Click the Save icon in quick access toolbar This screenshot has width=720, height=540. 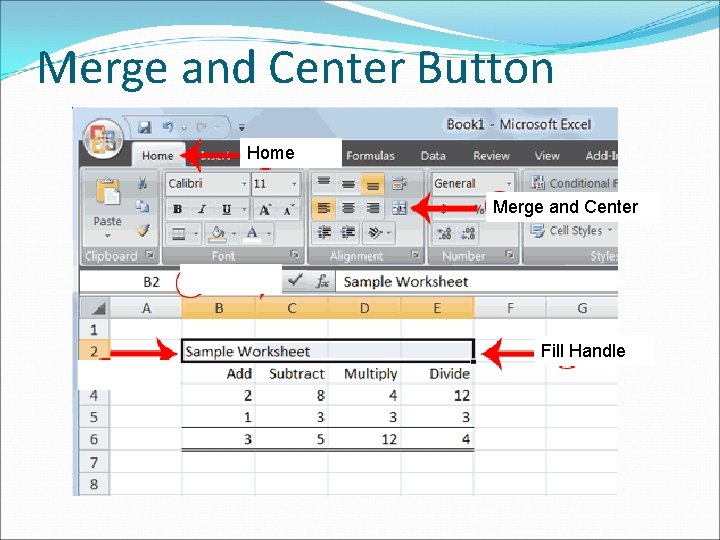click(x=145, y=127)
